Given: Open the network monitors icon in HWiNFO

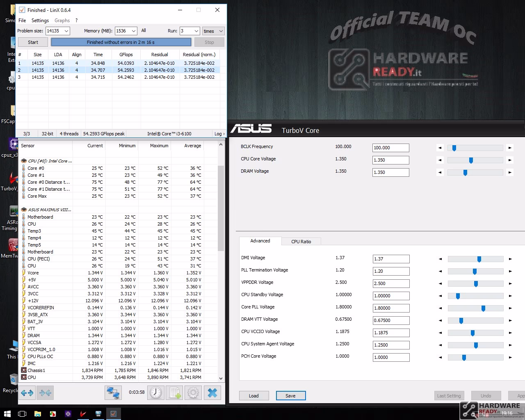Looking at the screenshot, I should pos(113,393).
